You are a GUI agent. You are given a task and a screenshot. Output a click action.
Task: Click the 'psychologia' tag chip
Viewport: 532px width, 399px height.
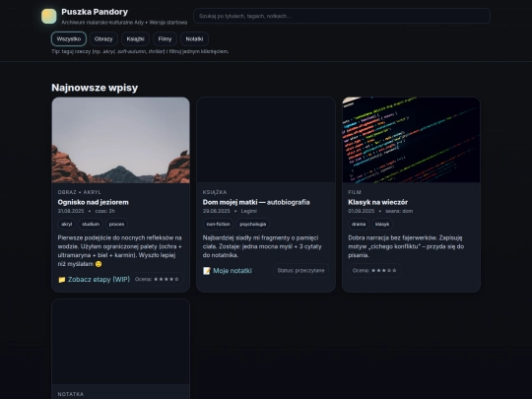[x=253, y=224]
